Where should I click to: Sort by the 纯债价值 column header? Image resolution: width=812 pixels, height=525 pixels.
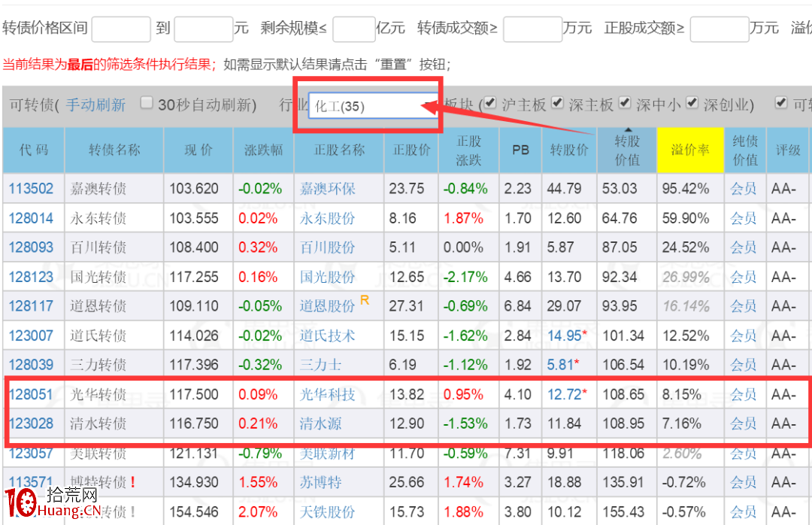[745, 150]
